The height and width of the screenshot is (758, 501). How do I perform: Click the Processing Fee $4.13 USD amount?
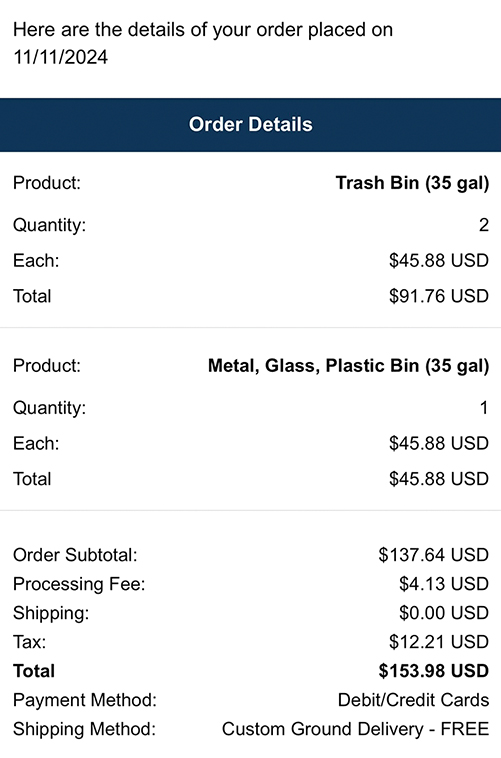(444, 584)
